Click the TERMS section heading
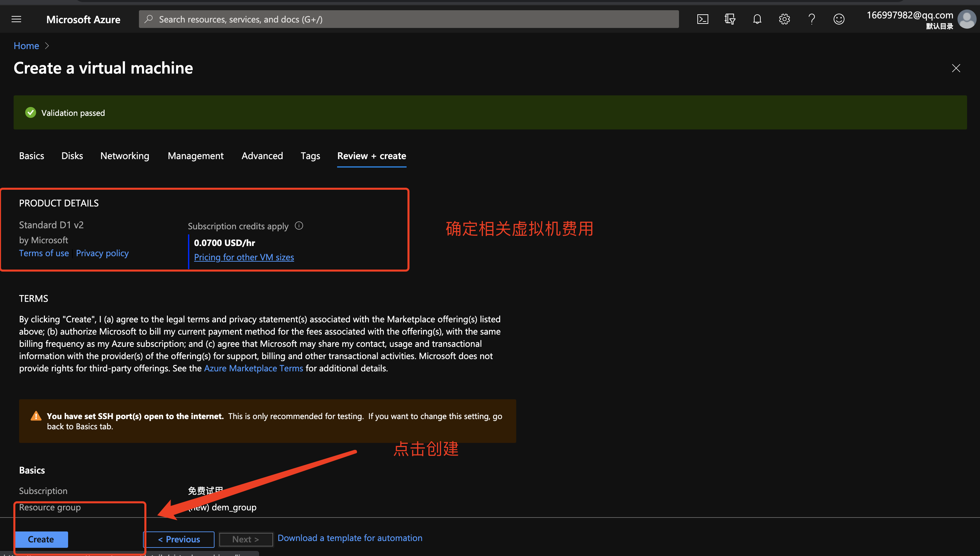The width and height of the screenshot is (980, 556). point(34,299)
